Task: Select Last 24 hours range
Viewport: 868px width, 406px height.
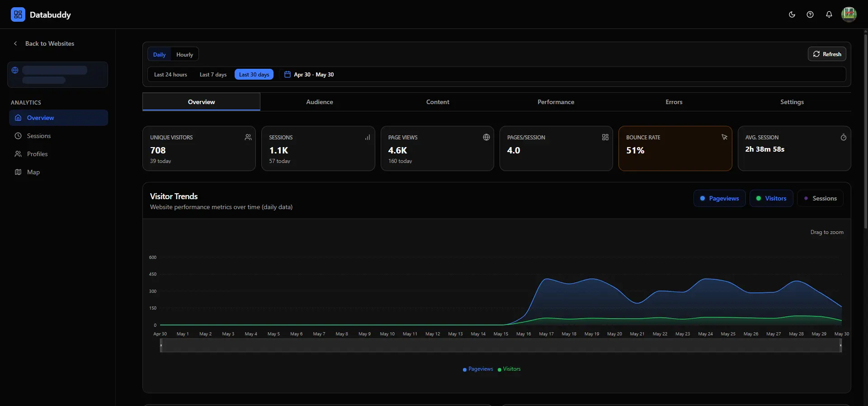Action: tap(170, 74)
